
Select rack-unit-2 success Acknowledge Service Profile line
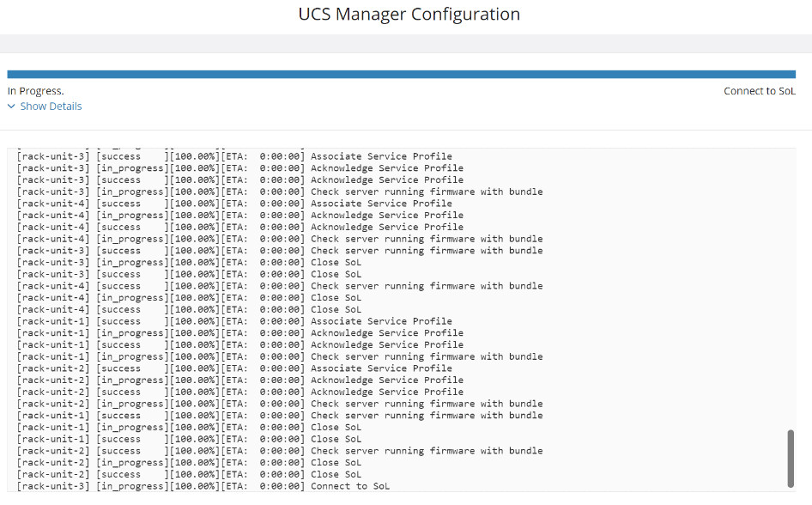point(240,392)
